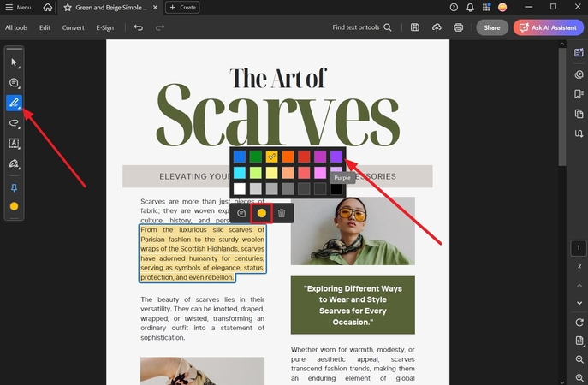Open comments panel in right sidebar
The height and width of the screenshot is (385, 588).
coord(579,74)
